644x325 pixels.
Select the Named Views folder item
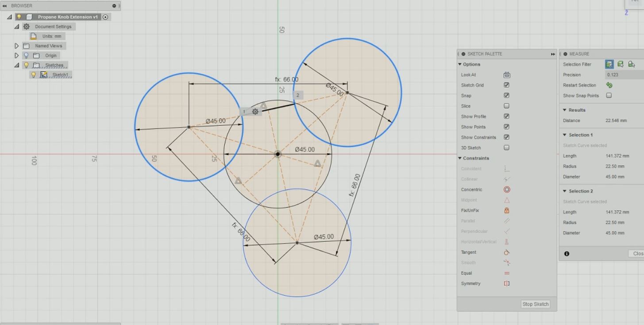49,46
